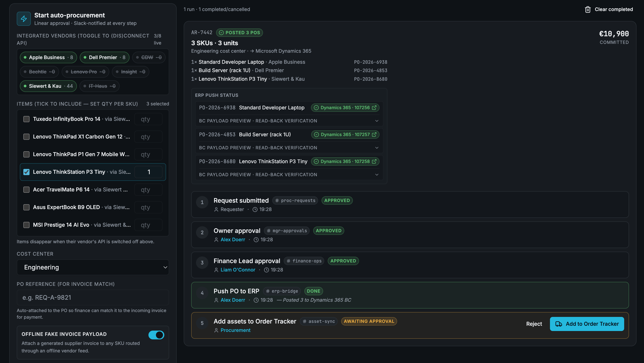Screen dimensions: 644x363
Task: Click person icon next to Requester
Action: pyautogui.click(x=216, y=210)
